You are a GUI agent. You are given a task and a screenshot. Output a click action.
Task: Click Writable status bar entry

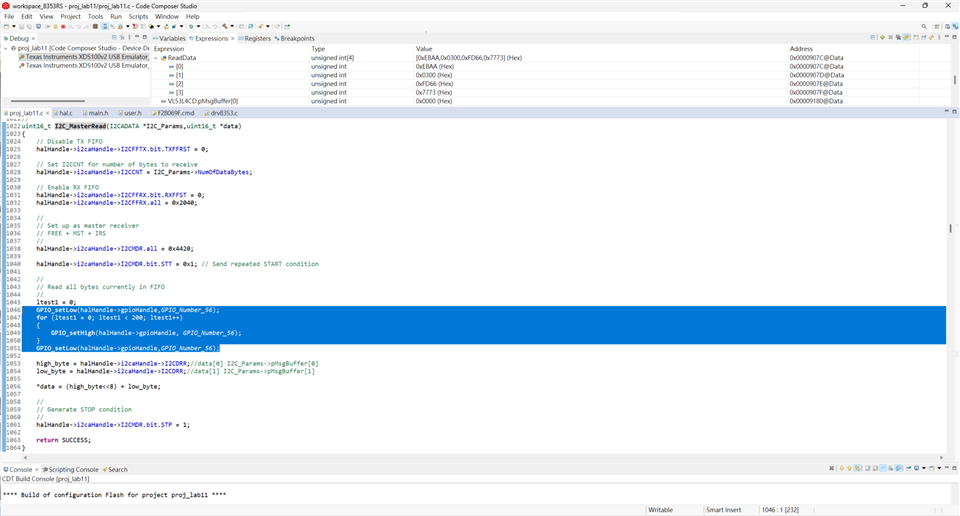tap(661, 510)
